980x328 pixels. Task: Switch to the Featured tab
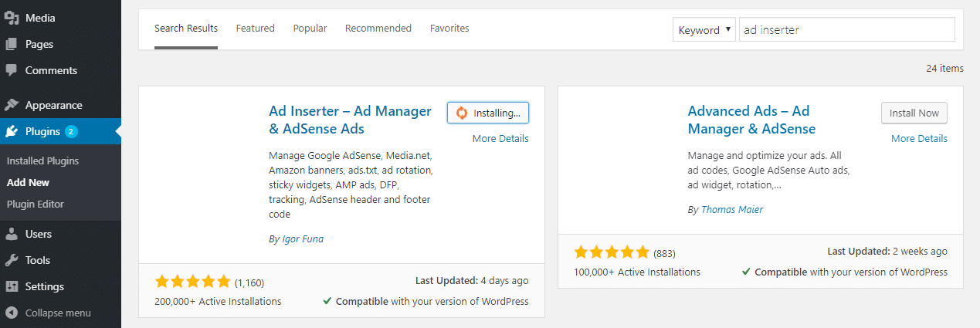point(255,29)
